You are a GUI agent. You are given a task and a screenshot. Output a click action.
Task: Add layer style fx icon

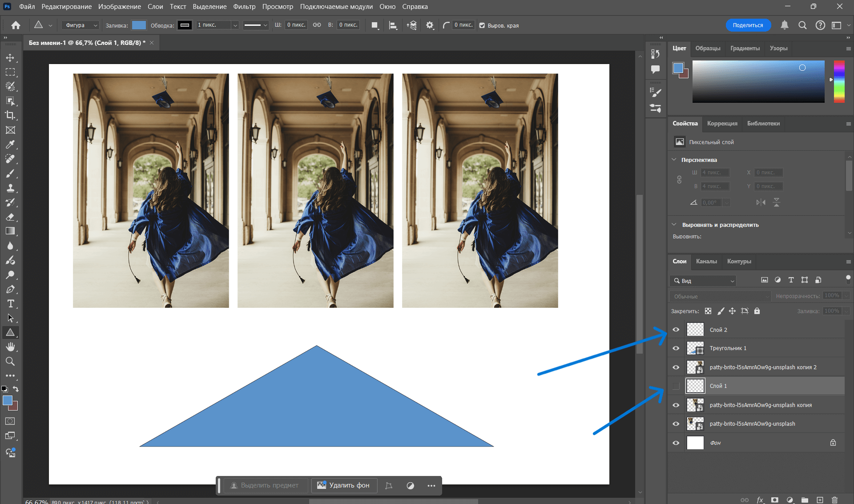click(x=760, y=500)
